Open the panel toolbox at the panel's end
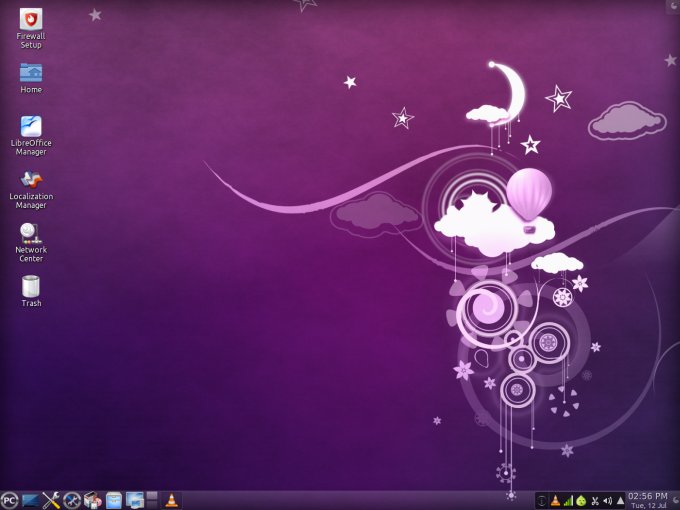 (x=674, y=501)
